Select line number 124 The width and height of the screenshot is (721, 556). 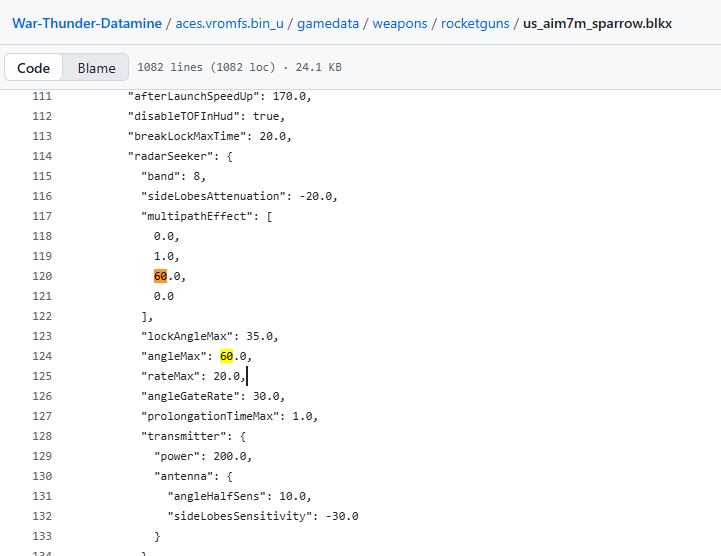[41, 356]
